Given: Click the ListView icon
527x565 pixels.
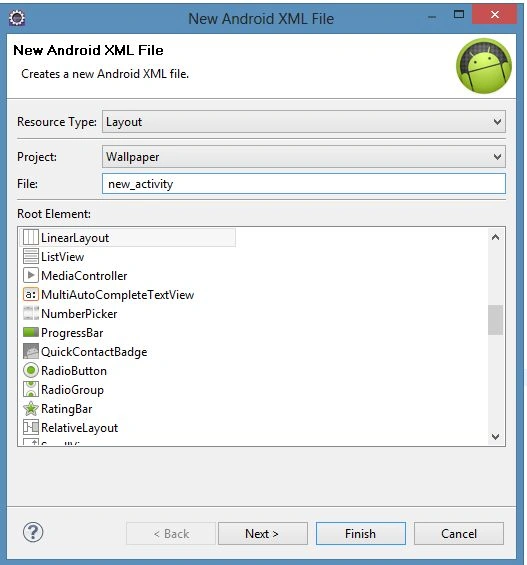Looking at the screenshot, I should [x=31, y=257].
